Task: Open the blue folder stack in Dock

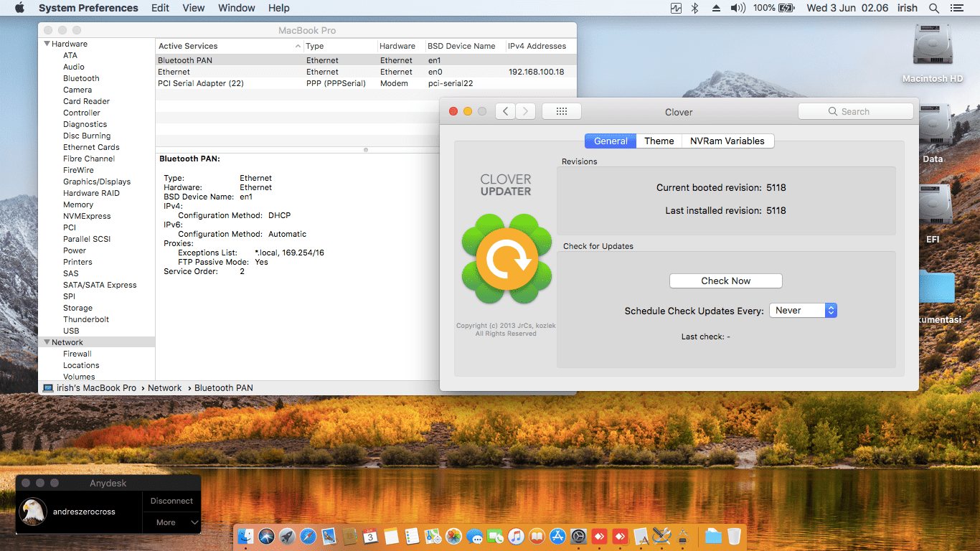Action: point(713,536)
